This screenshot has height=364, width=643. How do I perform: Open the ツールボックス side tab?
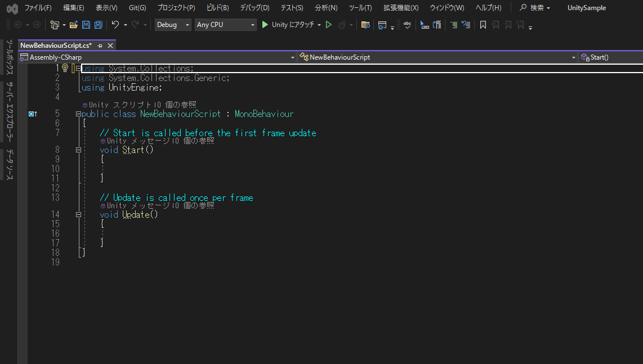pos(9,57)
